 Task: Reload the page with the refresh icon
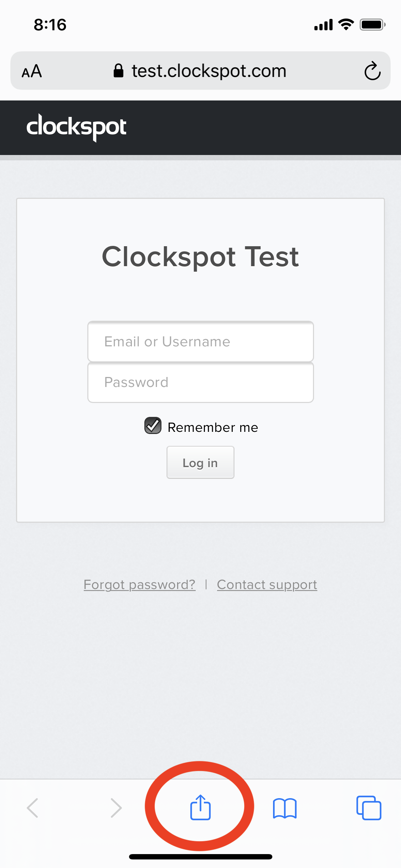coord(371,71)
